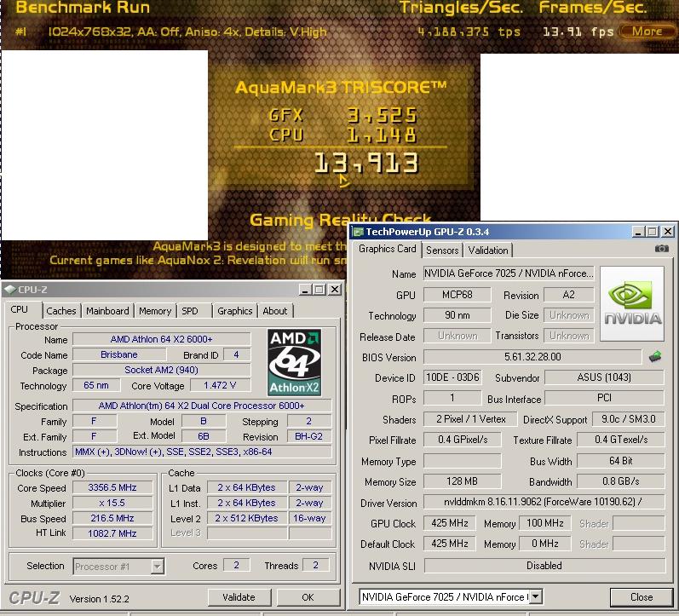The width and height of the screenshot is (679, 616).
Task: Click the GFX score 3,525
Action: tap(382, 115)
